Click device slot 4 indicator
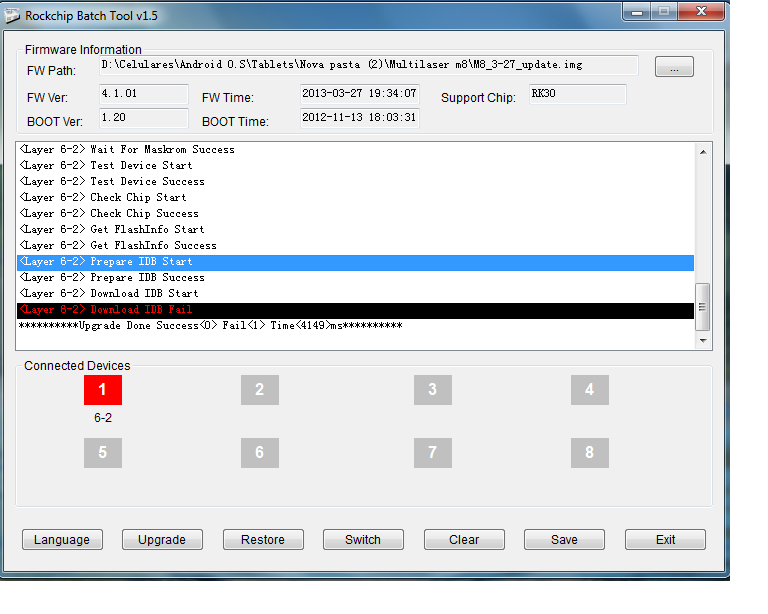Screen dimensions: 768x614 click(589, 390)
